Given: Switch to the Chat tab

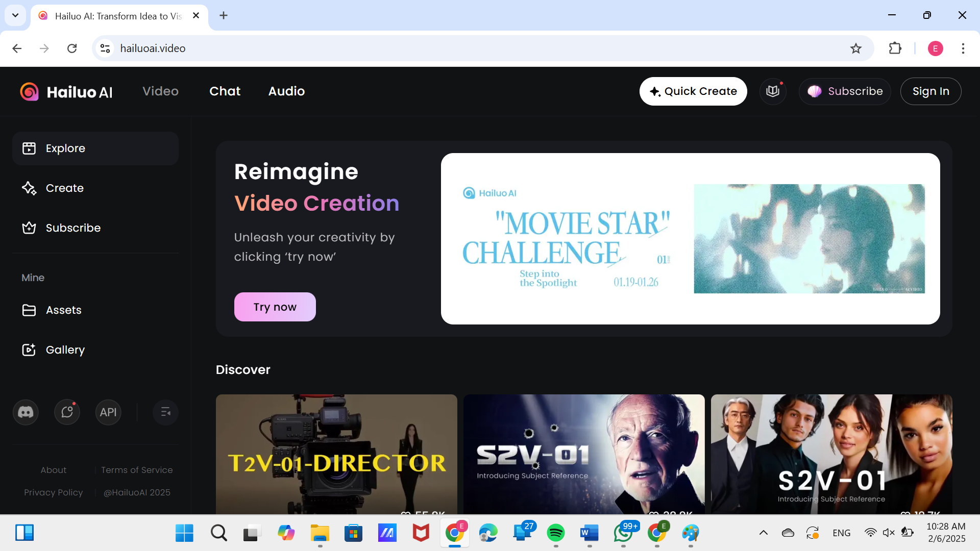Looking at the screenshot, I should click(225, 91).
